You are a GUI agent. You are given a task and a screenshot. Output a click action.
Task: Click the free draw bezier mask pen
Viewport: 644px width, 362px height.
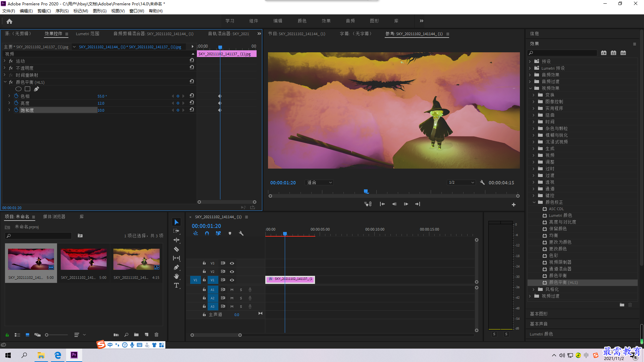click(37, 89)
